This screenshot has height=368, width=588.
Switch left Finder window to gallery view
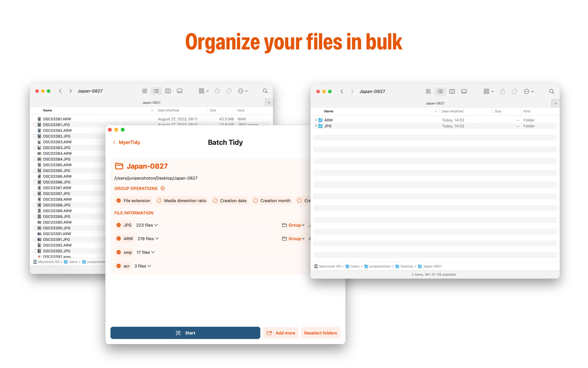tap(180, 91)
